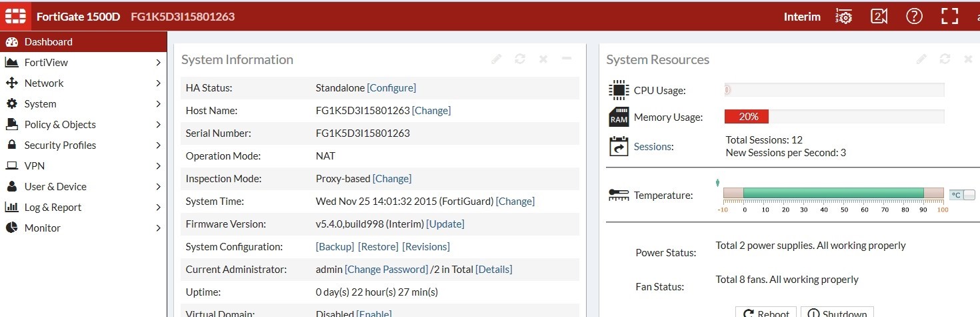
Task: Close the System Resources widget
Action: pyautogui.click(x=968, y=59)
